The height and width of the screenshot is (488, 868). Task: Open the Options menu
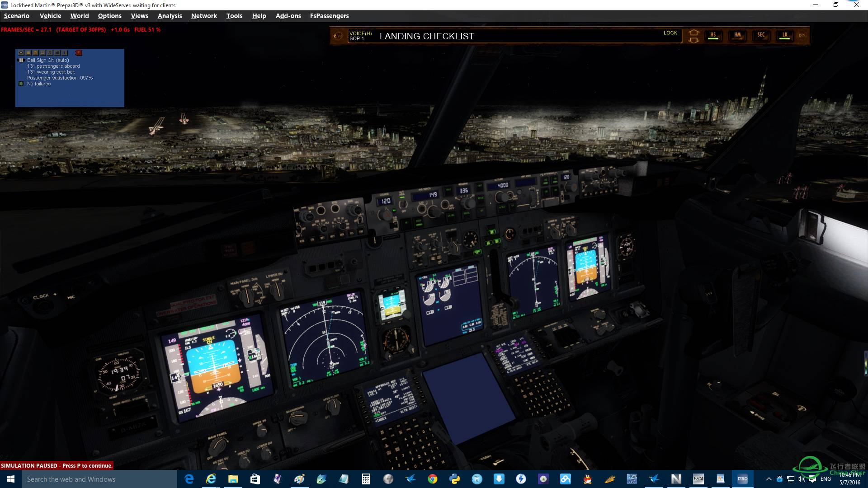pos(110,16)
